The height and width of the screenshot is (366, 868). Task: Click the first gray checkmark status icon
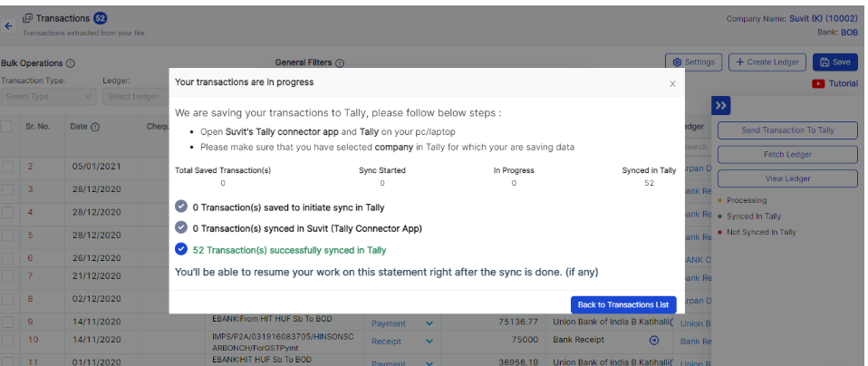pyautogui.click(x=181, y=207)
